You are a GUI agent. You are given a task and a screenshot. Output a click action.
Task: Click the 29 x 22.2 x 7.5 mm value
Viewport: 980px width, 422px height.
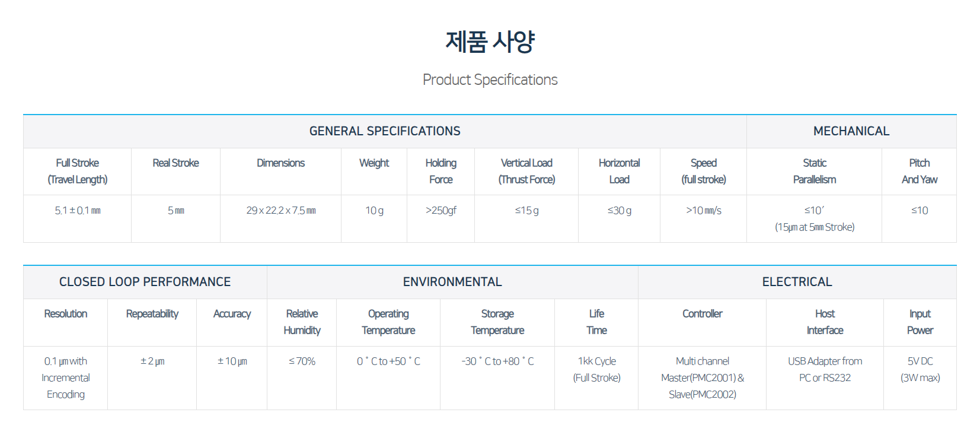tap(280, 211)
